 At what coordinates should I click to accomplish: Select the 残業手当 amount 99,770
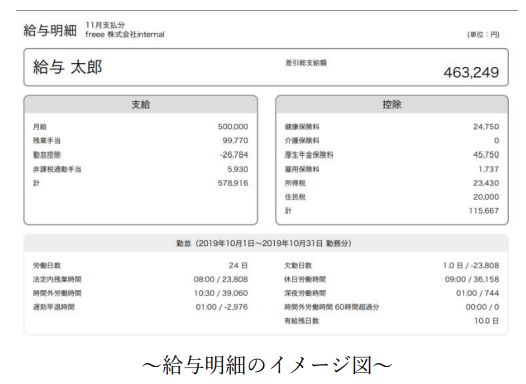(235, 141)
